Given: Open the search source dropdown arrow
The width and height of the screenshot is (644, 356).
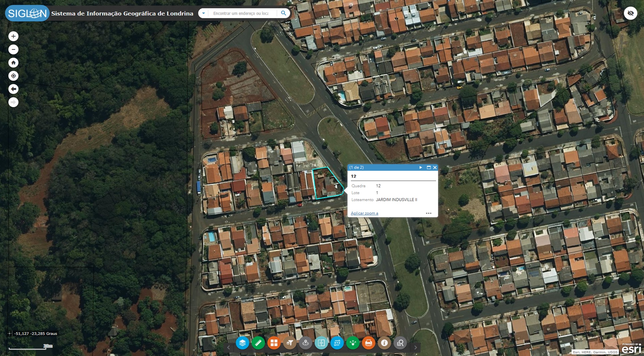Looking at the screenshot, I should 203,13.
